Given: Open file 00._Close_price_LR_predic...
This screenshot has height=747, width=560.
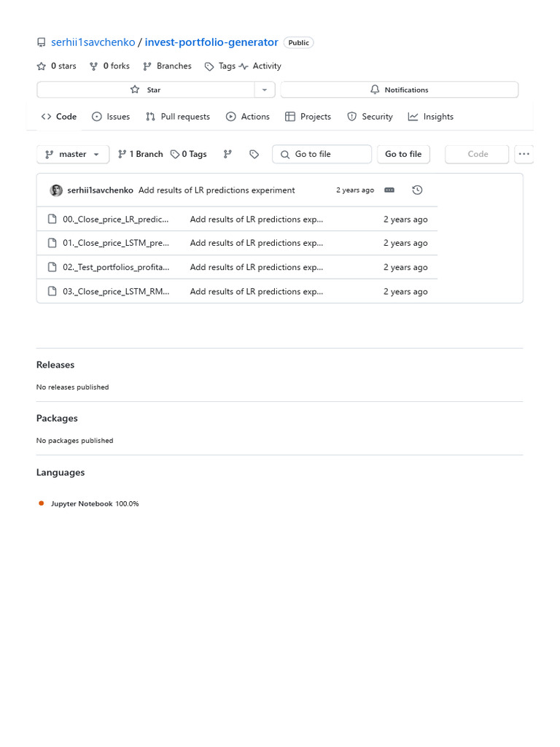Looking at the screenshot, I should click(x=116, y=220).
